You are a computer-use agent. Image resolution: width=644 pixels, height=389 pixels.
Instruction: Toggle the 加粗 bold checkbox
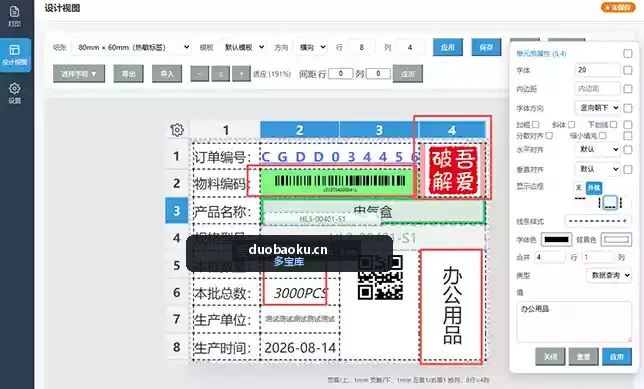point(536,124)
